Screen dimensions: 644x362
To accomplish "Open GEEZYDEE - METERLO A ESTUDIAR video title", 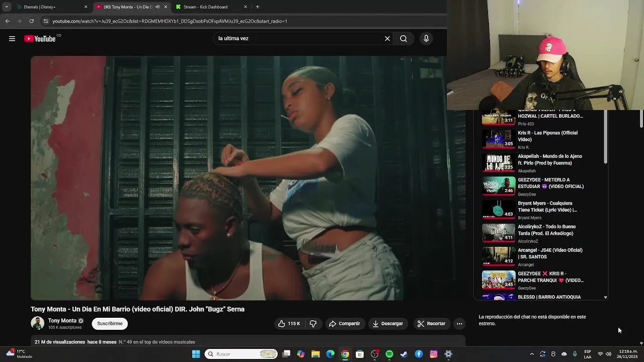I will pyautogui.click(x=551, y=183).
